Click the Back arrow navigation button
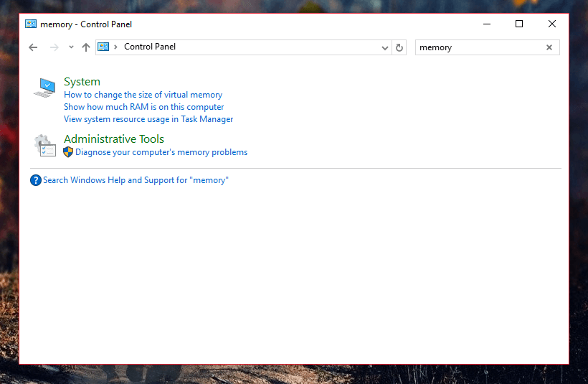Screen dimensions: 588x384 pyautogui.click(x=33, y=47)
